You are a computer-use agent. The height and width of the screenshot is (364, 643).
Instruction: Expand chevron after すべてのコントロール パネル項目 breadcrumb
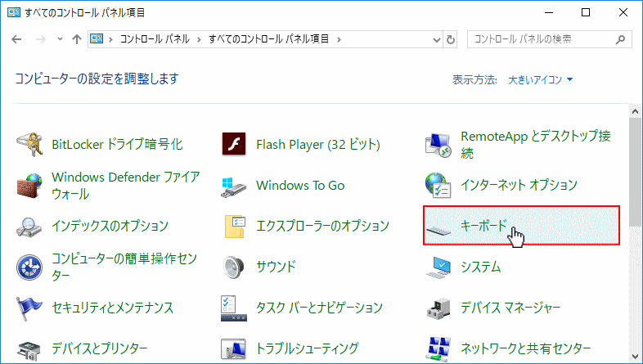[339, 39]
